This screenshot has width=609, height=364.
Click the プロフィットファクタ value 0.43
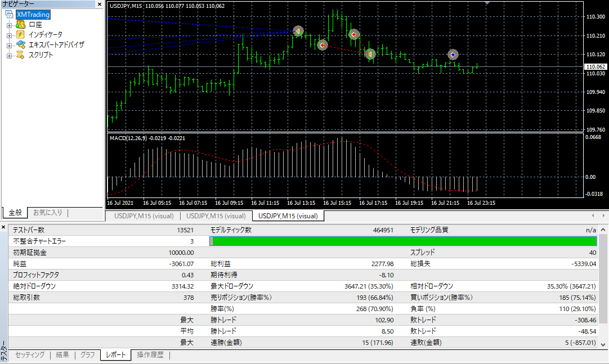coord(187,275)
